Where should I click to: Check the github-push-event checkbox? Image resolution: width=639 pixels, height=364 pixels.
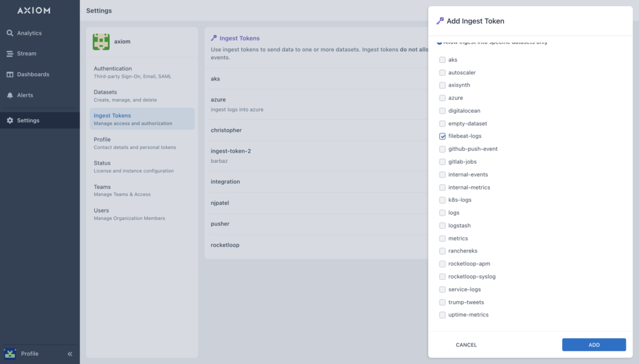click(x=442, y=149)
